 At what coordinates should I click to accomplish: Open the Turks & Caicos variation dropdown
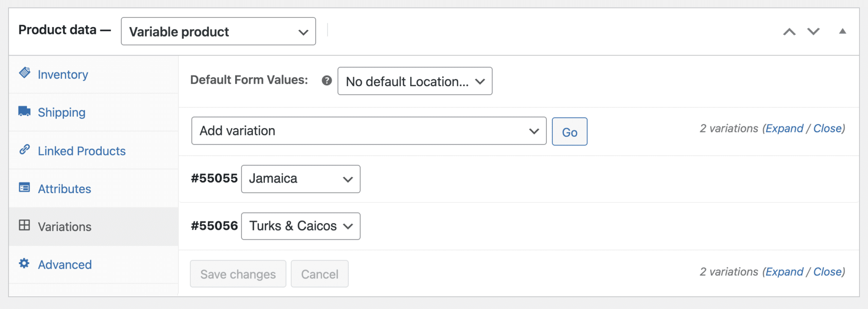click(x=300, y=226)
